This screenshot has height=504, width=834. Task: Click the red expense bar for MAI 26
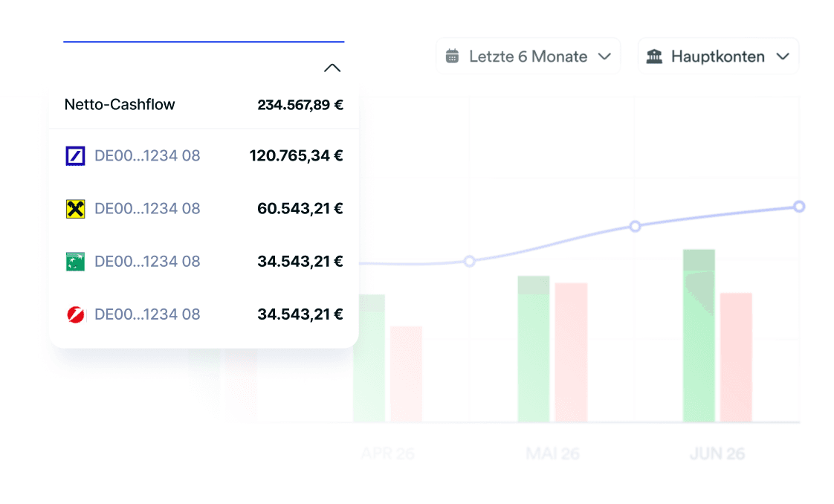[572, 352]
